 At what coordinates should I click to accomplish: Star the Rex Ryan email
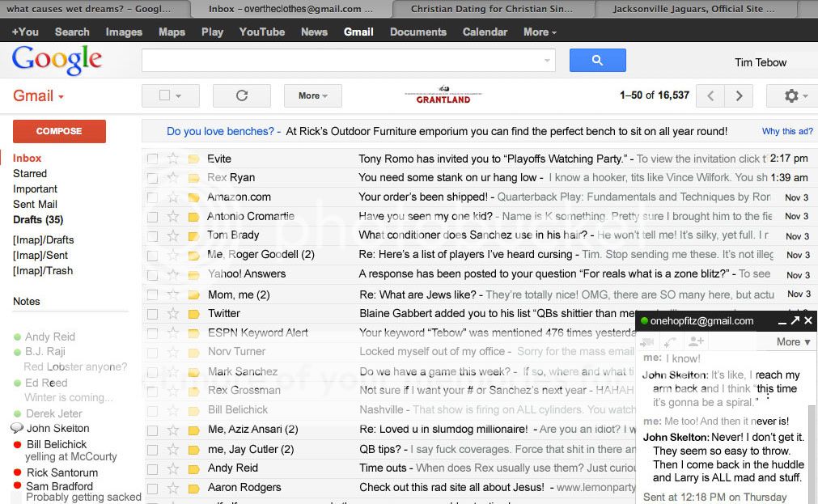[x=172, y=177]
